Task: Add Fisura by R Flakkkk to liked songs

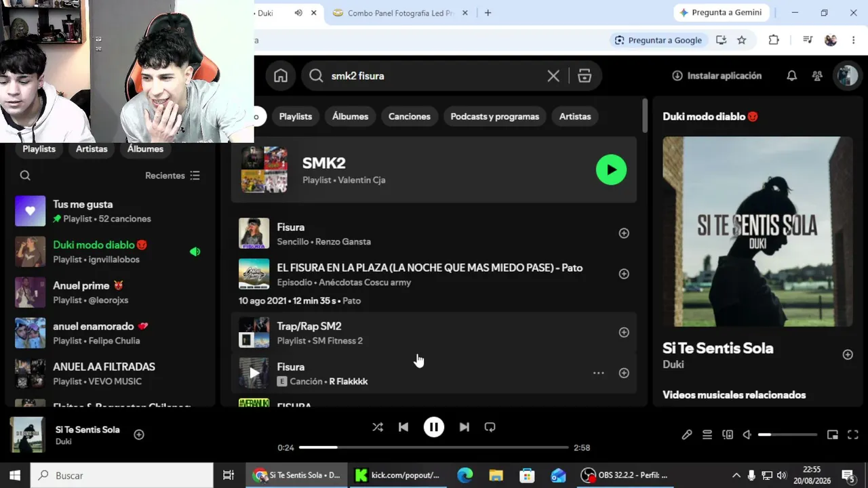Action: click(624, 373)
